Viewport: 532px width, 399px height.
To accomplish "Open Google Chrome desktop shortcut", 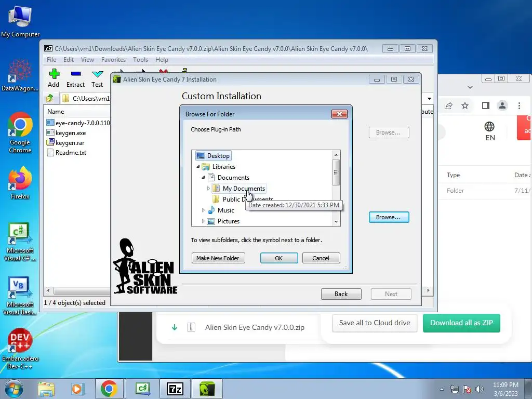I will click(20, 132).
